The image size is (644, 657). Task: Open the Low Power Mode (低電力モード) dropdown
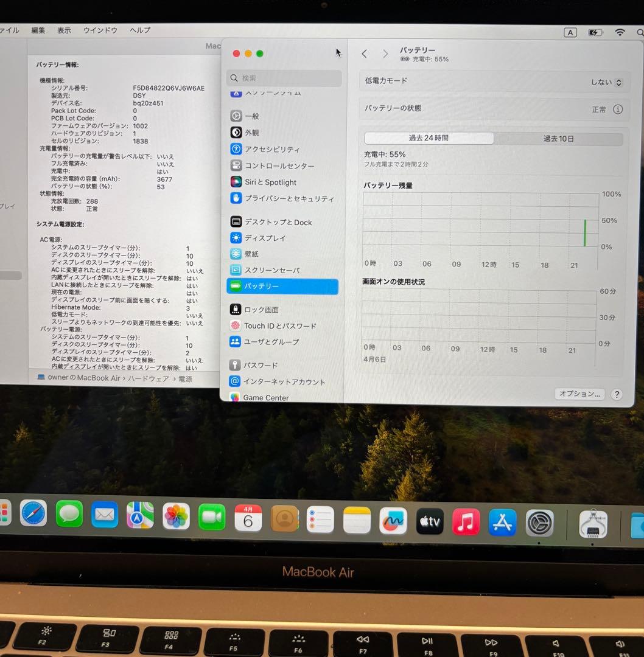click(606, 82)
